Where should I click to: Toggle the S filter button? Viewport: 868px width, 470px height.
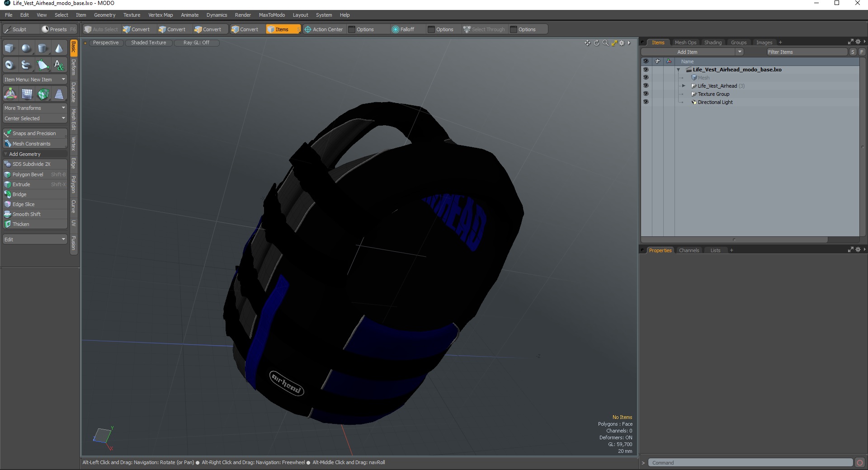[x=853, y=52]
